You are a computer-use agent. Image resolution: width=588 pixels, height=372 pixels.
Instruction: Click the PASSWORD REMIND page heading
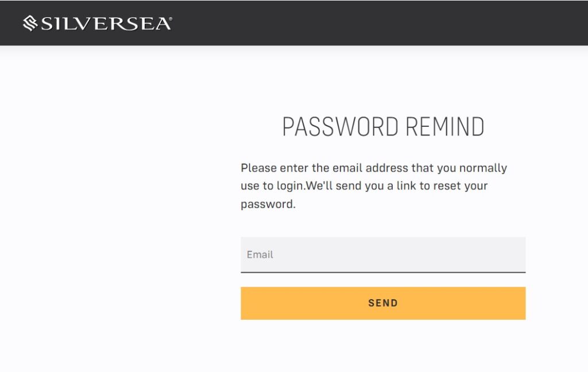[x=383, y=126]
